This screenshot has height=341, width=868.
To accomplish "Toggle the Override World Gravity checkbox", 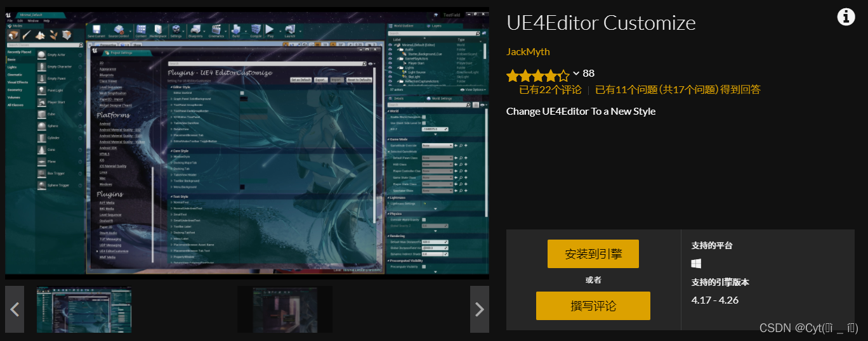I will [x=424, y=220].
